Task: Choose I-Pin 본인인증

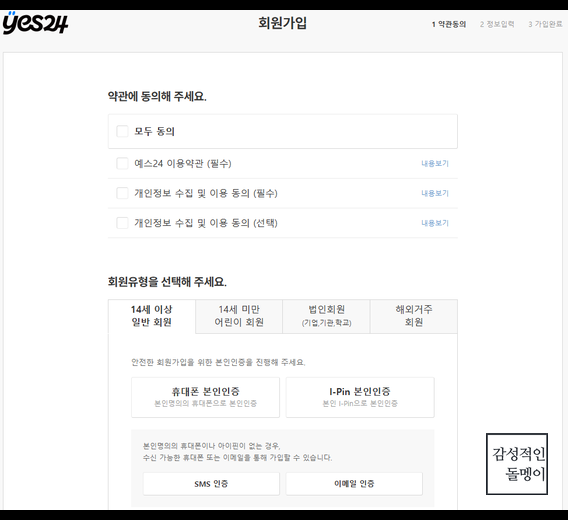Action: [x=360, y=397]
